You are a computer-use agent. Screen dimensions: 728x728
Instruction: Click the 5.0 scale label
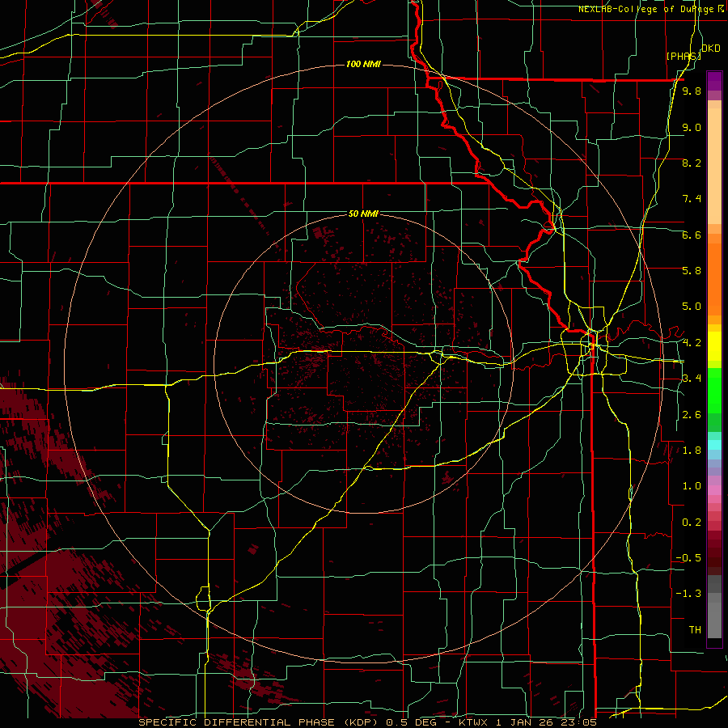point(692,307)
